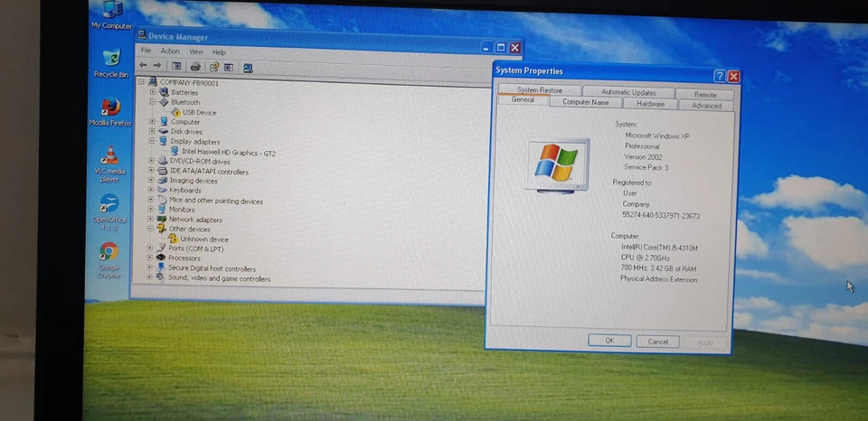Expand IDE ATA/ATAPI controllers node
868x421 pixels.
pos(151,171)
